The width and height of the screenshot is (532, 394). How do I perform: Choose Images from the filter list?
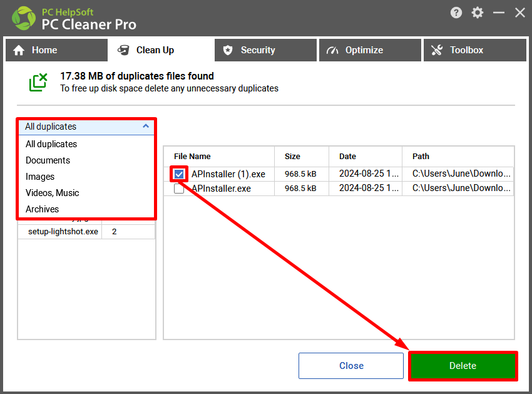pos(86,177)
